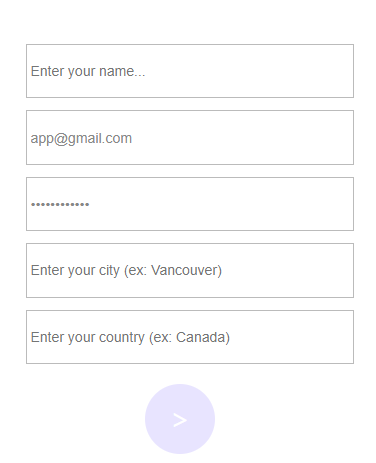Click the "Enter your city" placeholder text
The width and height of the screenshot is (376, 463).
point(75,270)
